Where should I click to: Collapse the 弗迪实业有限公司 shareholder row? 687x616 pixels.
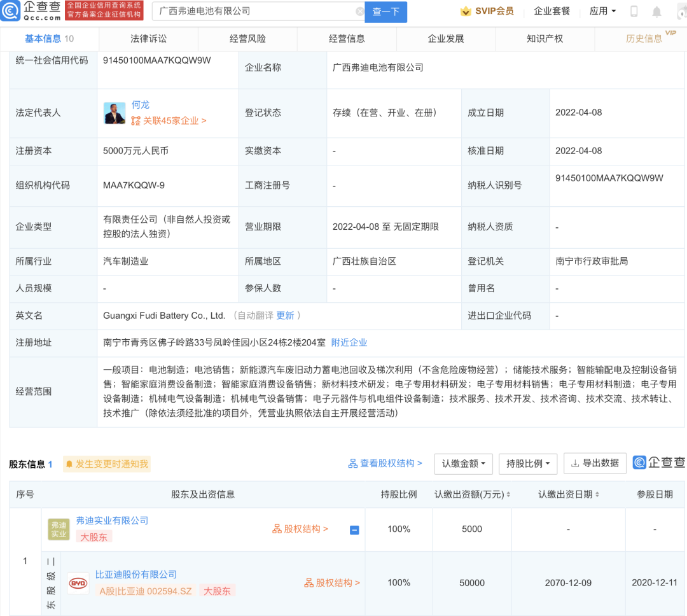point(354,530)
